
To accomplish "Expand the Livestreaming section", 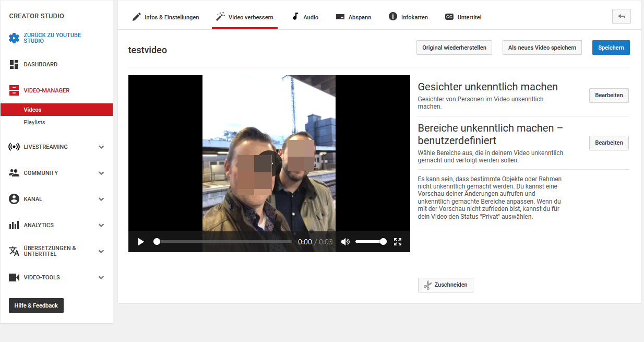I will point(101,147).
